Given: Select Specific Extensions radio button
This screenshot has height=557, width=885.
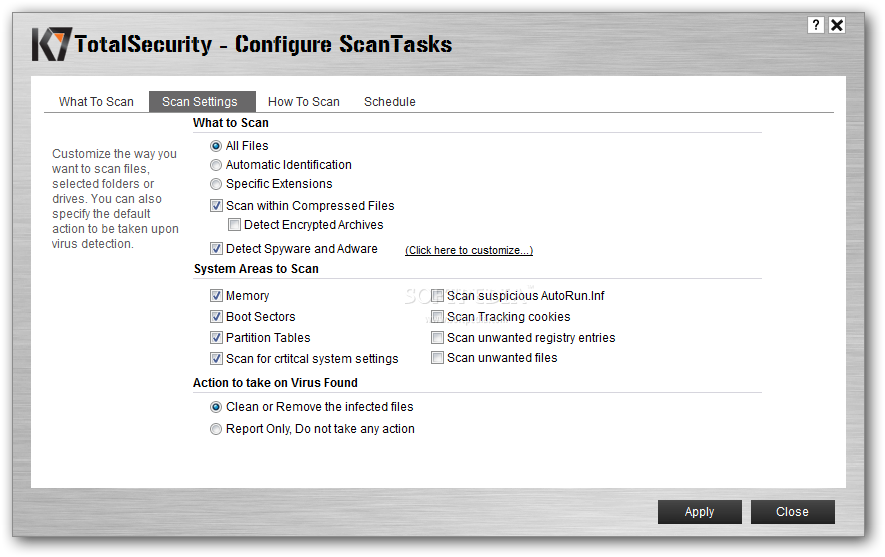Looking at the screenshot, I should click(x=216, y=184).
